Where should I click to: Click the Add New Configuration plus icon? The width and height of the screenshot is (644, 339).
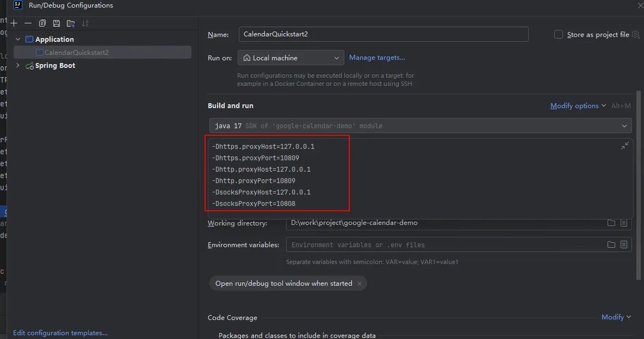(14, 23)
